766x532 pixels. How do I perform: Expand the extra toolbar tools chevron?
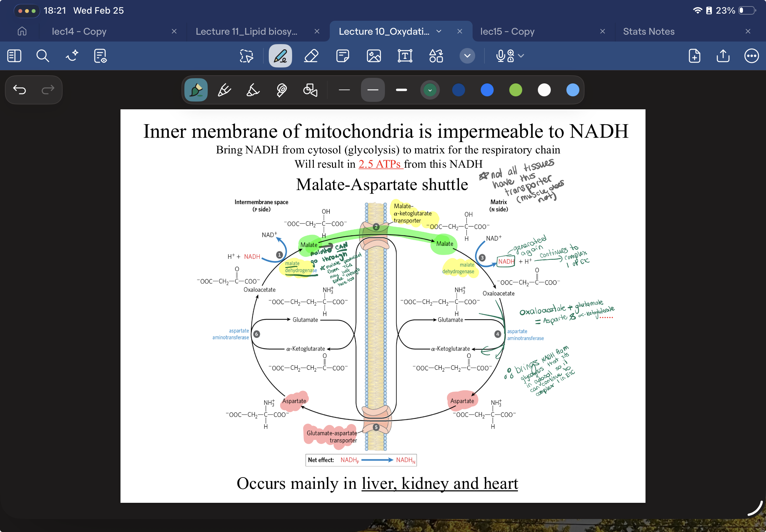tap(466, 56)
